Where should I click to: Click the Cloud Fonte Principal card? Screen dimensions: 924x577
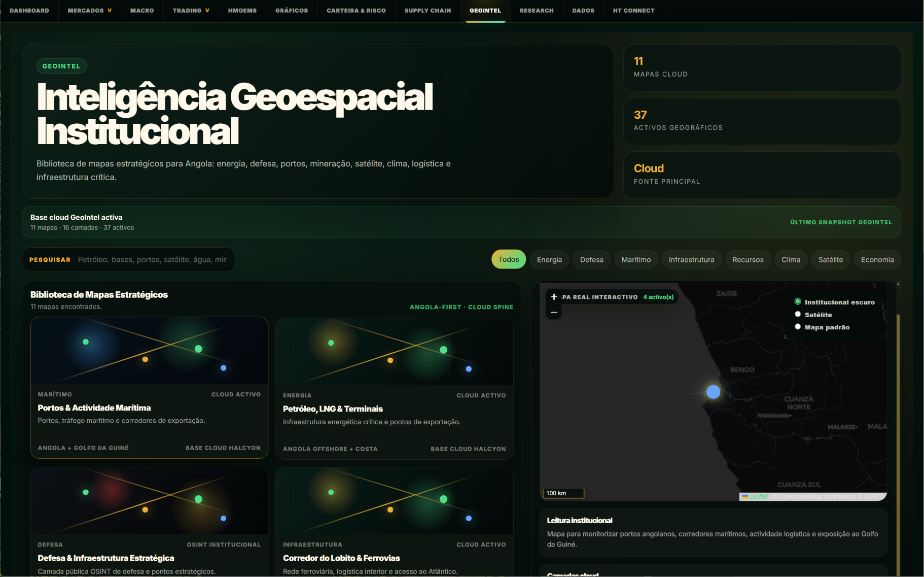tap(762, 175)
